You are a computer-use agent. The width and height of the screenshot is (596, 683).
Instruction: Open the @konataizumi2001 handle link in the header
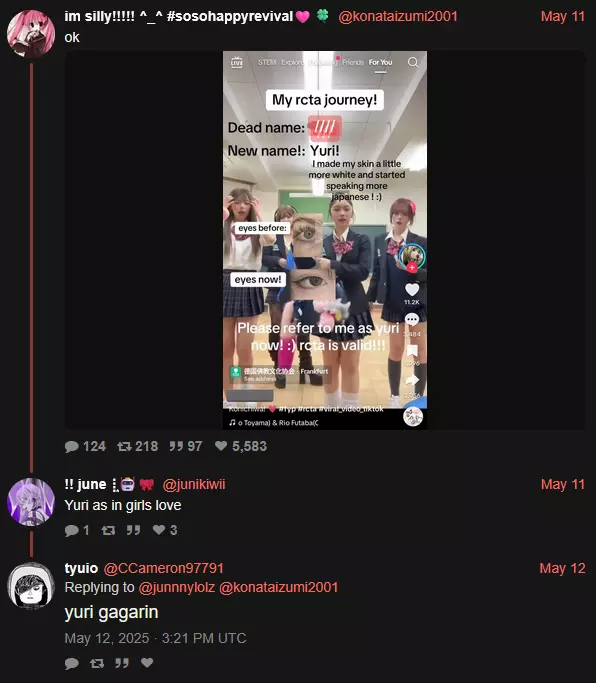pos(398,17)
